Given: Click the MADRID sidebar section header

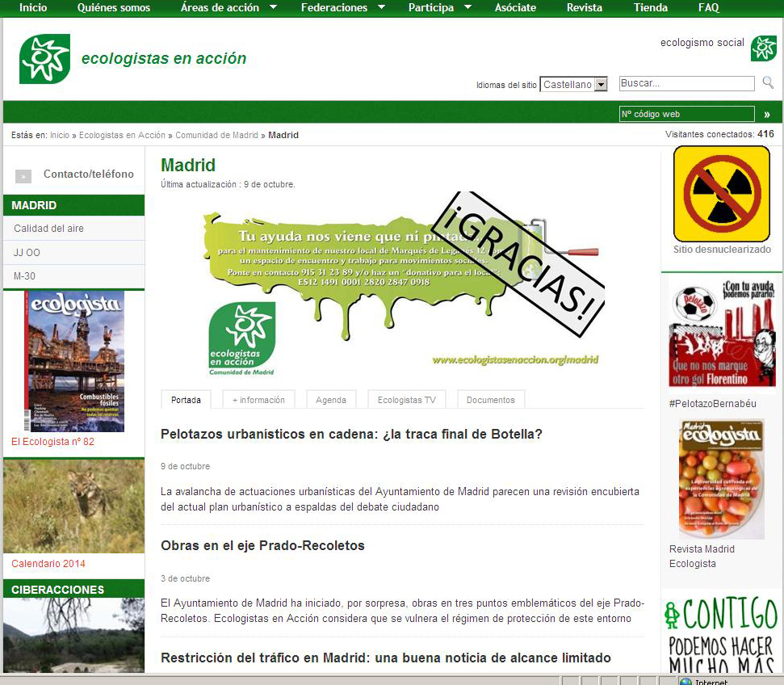Looking at the screenshot, I should point(74,205).
